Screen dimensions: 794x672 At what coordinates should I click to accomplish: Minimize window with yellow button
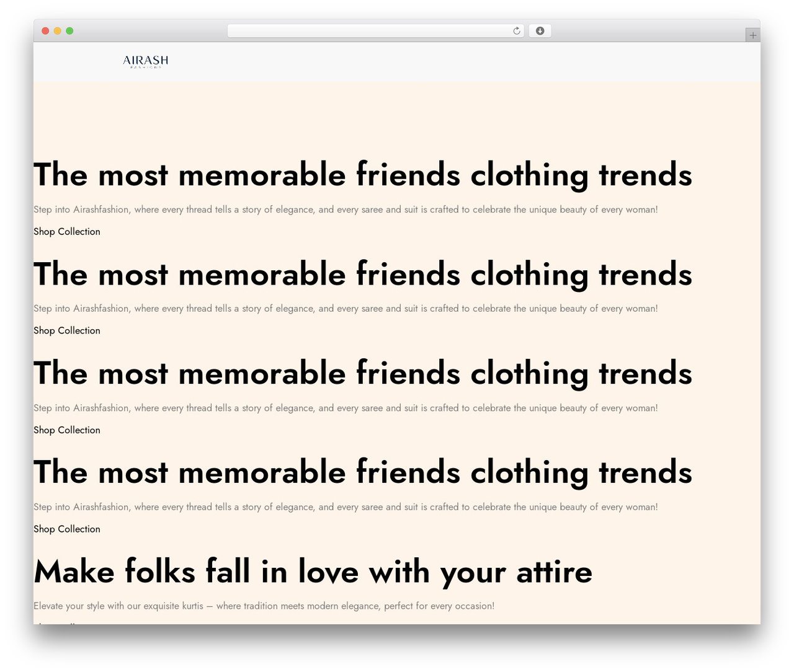tap(58, 31)
